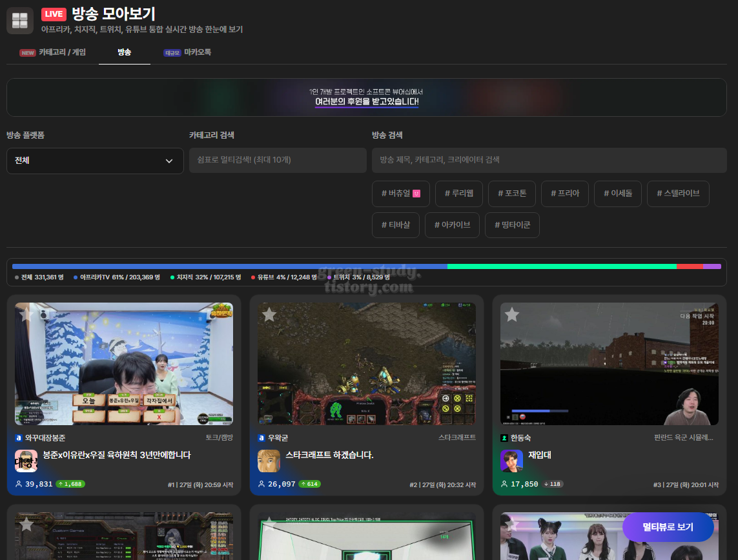
Task: Open the 방송 플랫폼 dropdown showing 전체
Action: (95, 161)
